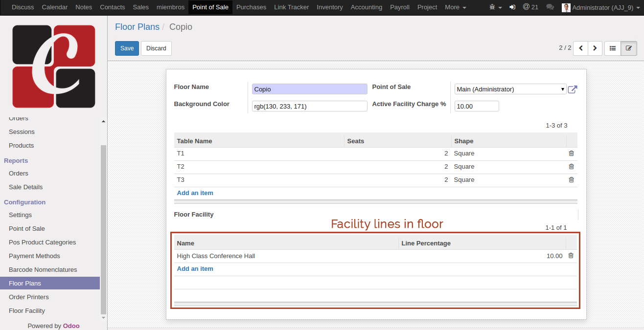Image resolution: width=644 pixels, height=330 pixels.
Task: Open Sale Details report
Action: pos(25,187)
